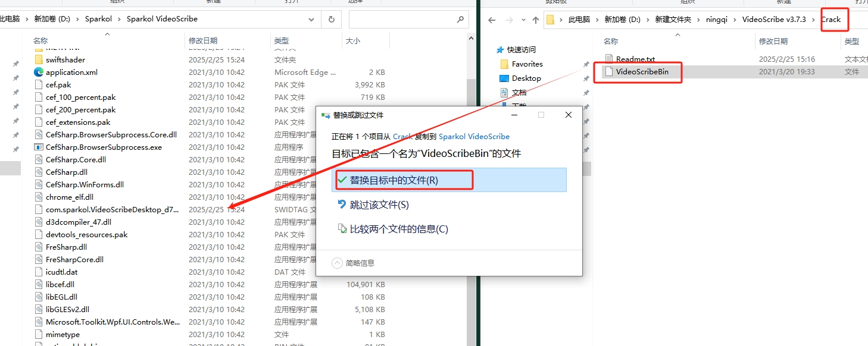Expand the breadcrumb chevron after 此电脑 in Crack window
Viewport: 868px width, 346px height.
(x=598, y=20)
